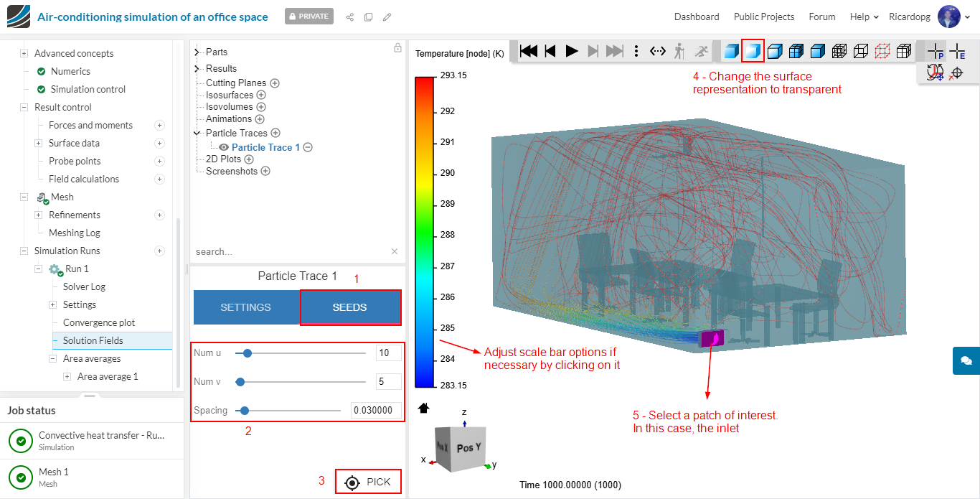Click the Num u slider handle
Screen dimensions: 980x499
pyautogui.click(x=248, y=353)
